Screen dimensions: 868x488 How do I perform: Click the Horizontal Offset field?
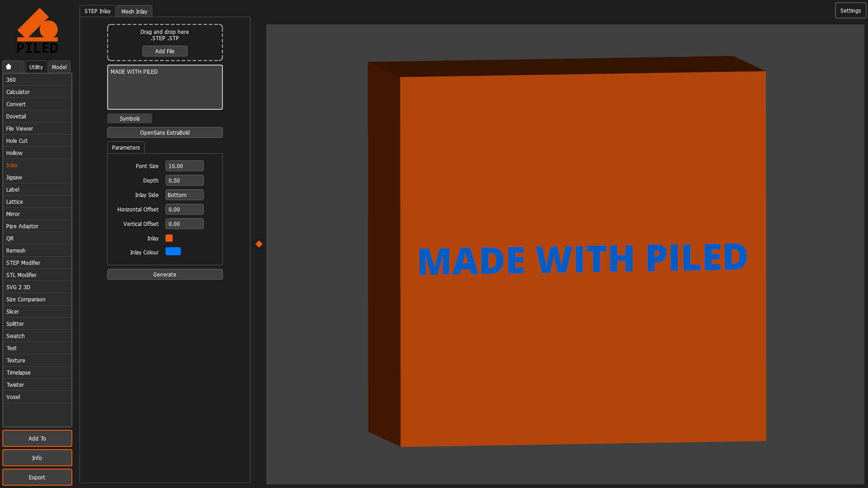point(184,209)
